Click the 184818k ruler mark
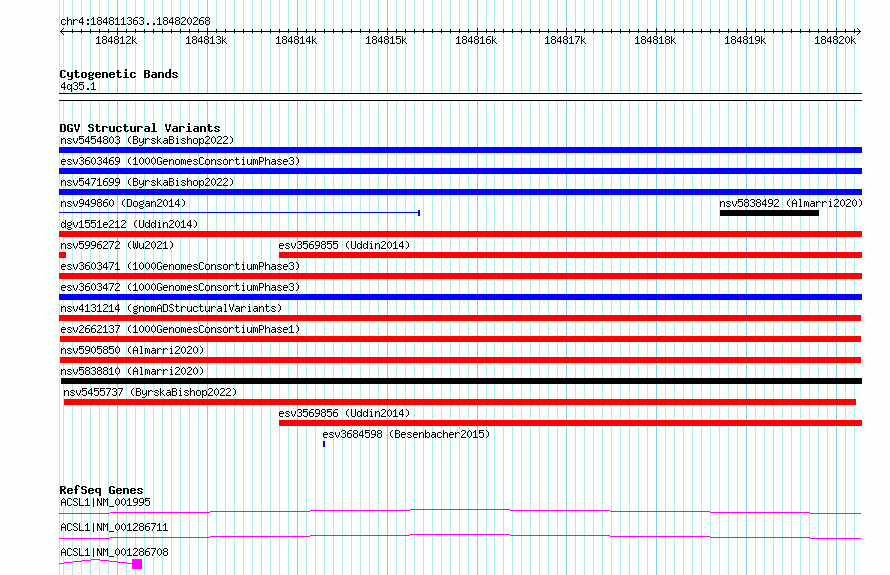890x575 pixels. coord(655,41)
